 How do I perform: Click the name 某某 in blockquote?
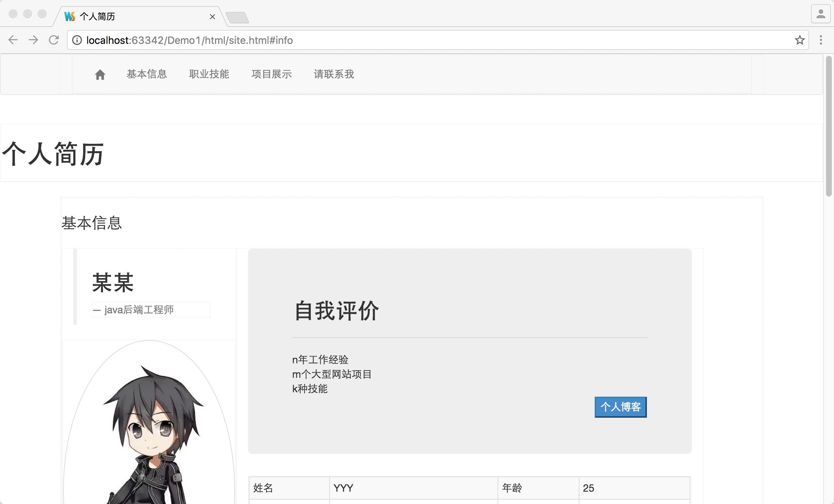[113, 283]
